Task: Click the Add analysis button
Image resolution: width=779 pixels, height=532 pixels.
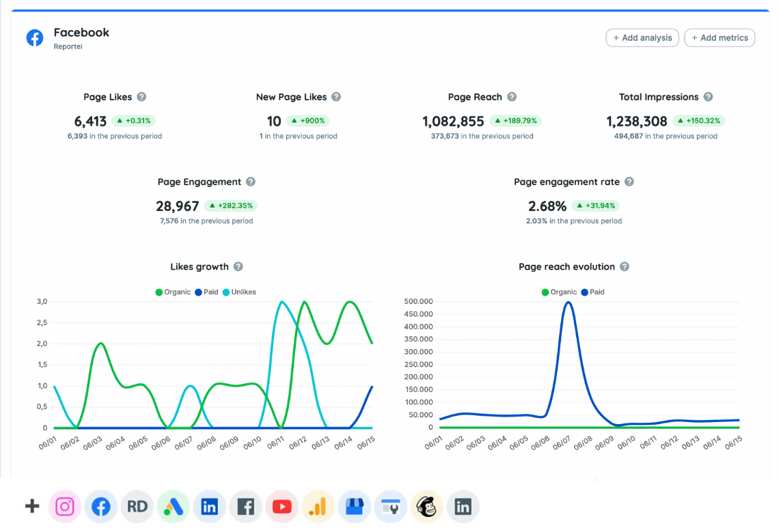Action: [x=642, y=38]
